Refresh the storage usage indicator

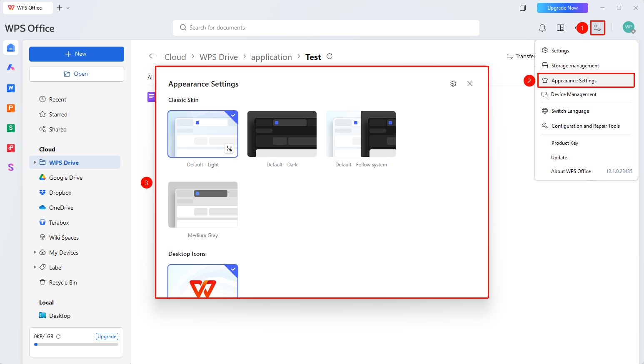click(x=58, y=337)
